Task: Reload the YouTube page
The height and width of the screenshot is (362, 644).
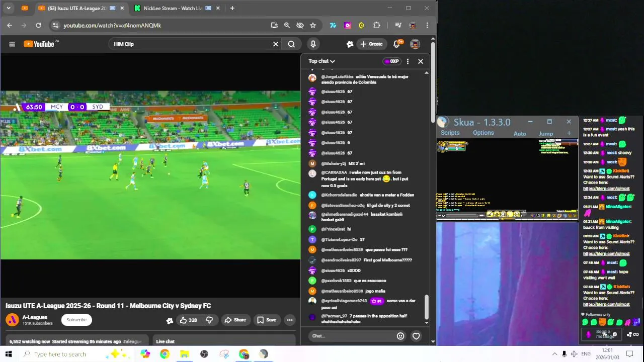Action: (x=38, y=25)
